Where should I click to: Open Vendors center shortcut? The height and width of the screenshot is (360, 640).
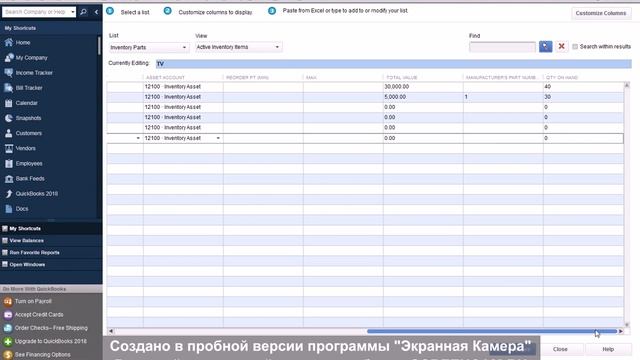pos(25,148)
